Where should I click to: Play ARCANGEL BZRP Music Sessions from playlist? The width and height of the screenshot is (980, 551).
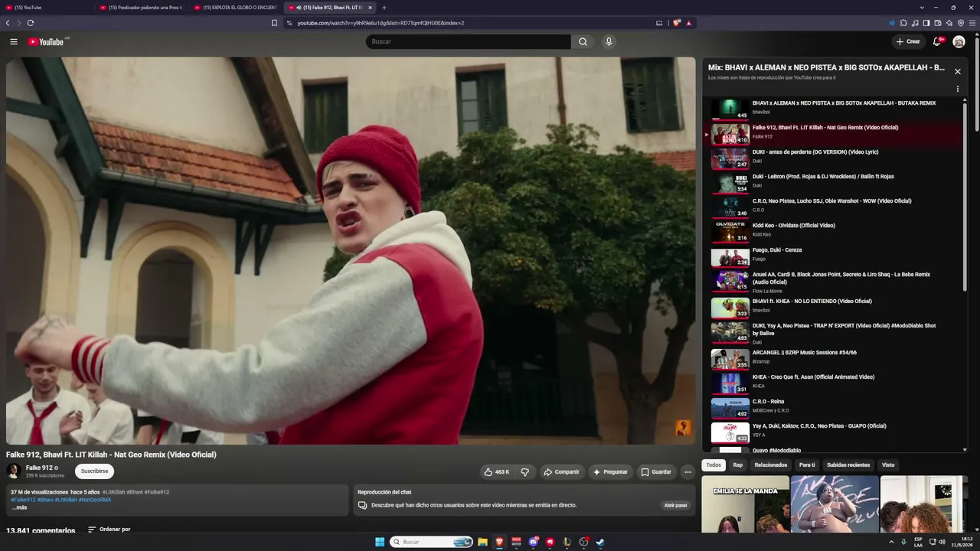coord(833,360)
